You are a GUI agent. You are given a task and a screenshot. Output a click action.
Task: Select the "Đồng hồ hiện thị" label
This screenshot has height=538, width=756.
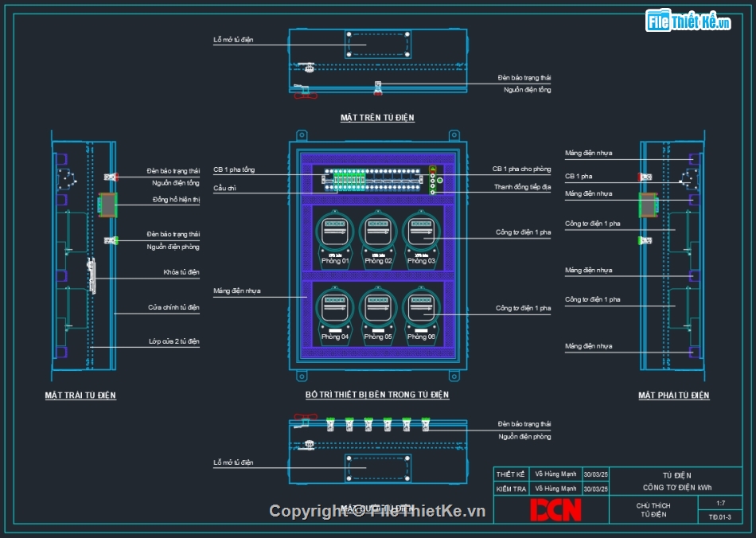176,200
